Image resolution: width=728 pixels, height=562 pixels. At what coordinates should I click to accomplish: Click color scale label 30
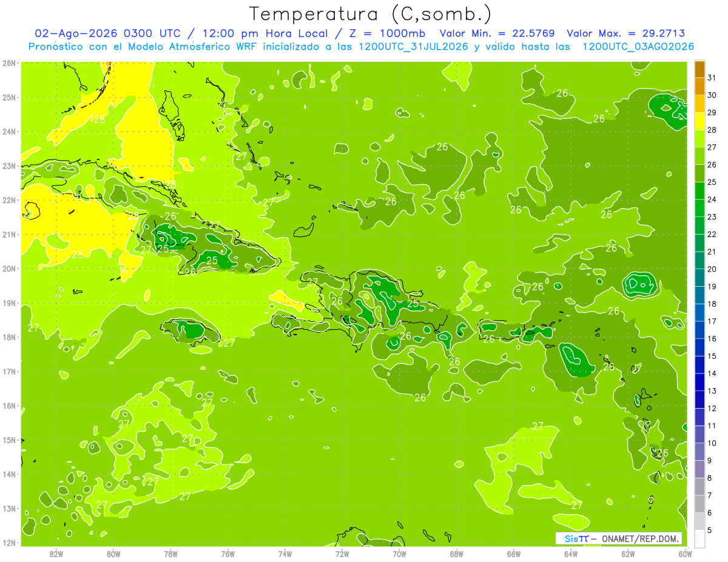pyautogui.click(x=712, y=95)
